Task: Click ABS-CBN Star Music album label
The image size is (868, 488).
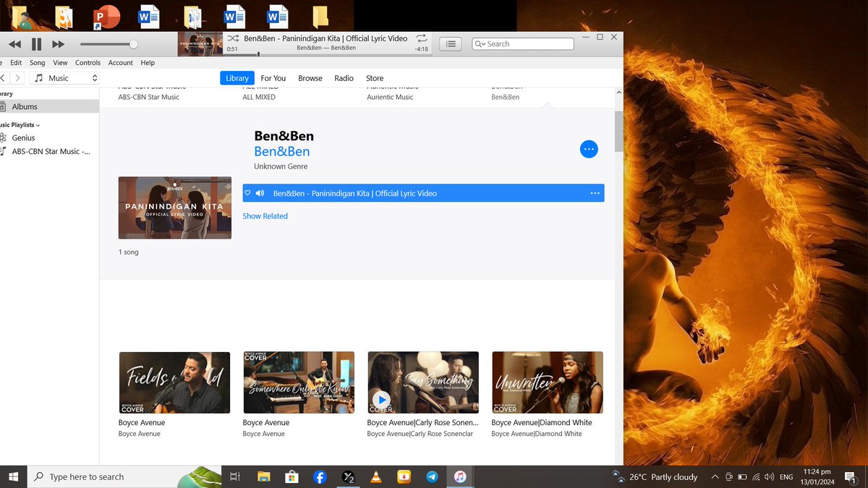Action: click(148, 97)
